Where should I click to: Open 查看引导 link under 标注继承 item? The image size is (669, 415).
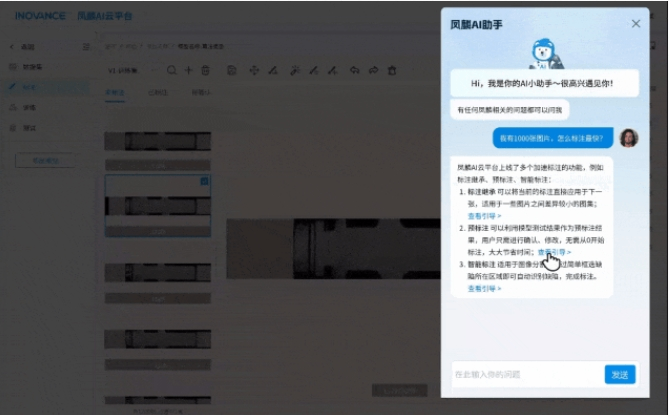pyautogui.click(x=484, y=216)
